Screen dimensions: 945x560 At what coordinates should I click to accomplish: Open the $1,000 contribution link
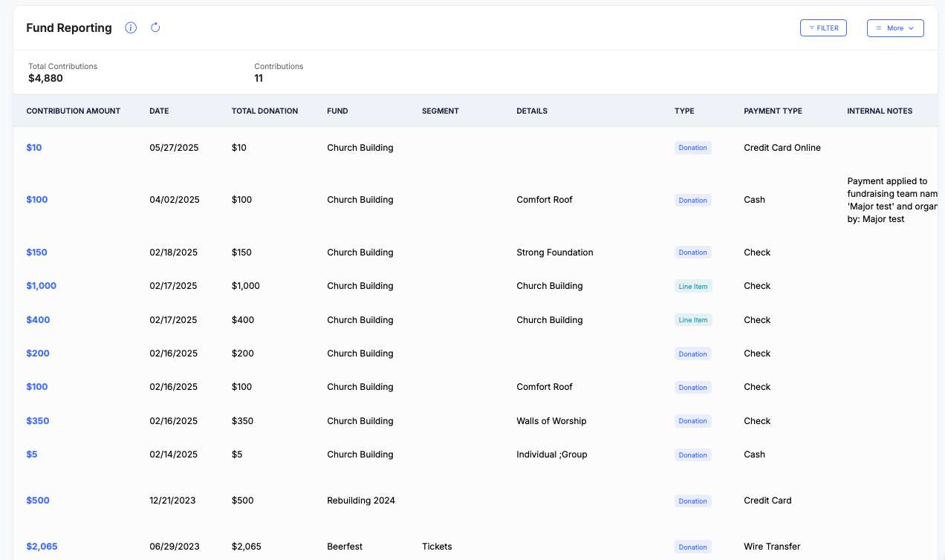(41, 286)
